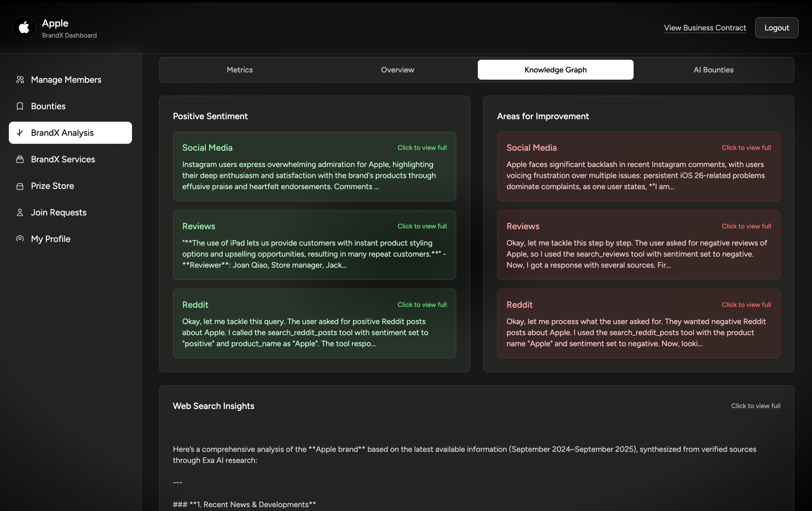Select the AI Bounties tab
This screenshot has height=511, width=812.
click(713, 70)
